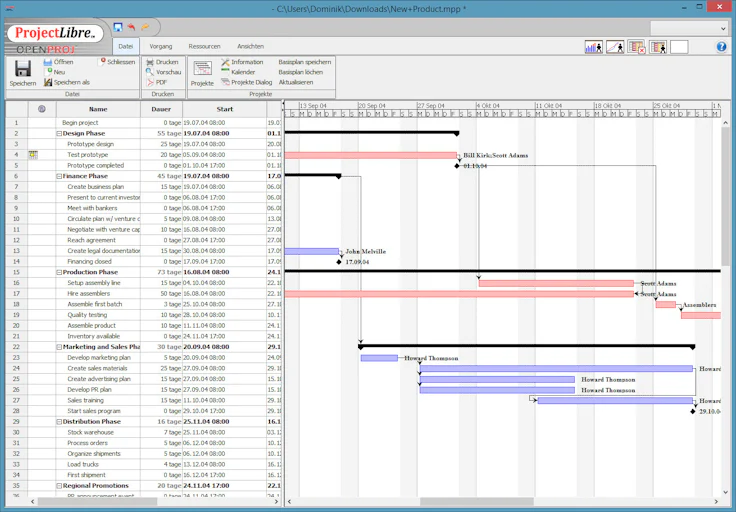This screenshot has width=736, height=512.
Task: Select the Sales training Gantt bar
Action: click(615, 401)
